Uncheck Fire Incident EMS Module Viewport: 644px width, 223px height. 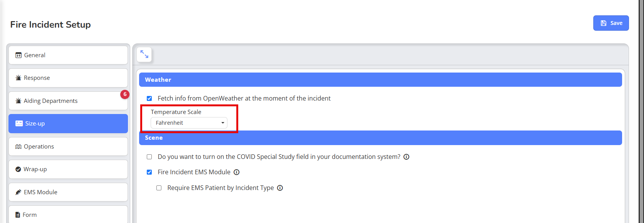click(149, 172)
